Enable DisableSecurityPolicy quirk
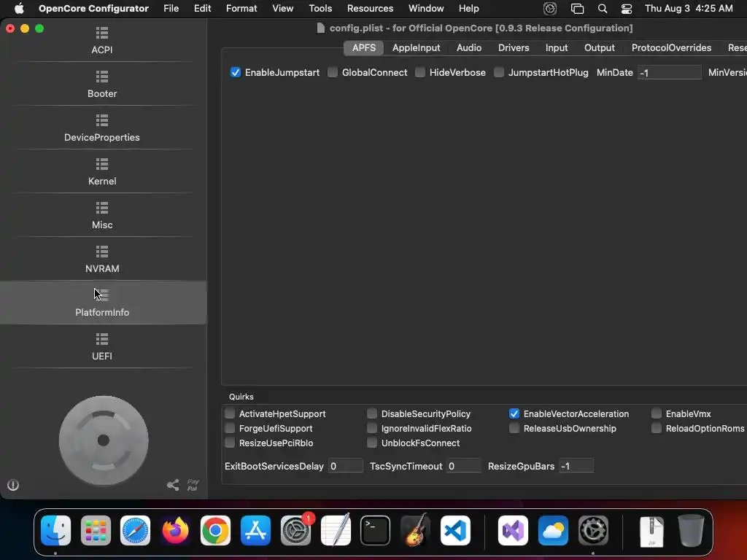Viewport: 747px width, 560px height. [371, 413]
